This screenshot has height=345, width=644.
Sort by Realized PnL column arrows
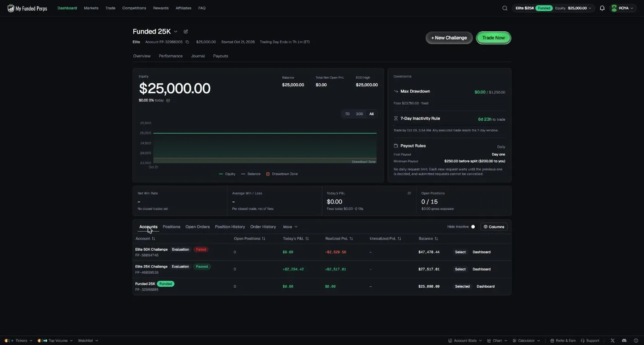pos(351,238)
